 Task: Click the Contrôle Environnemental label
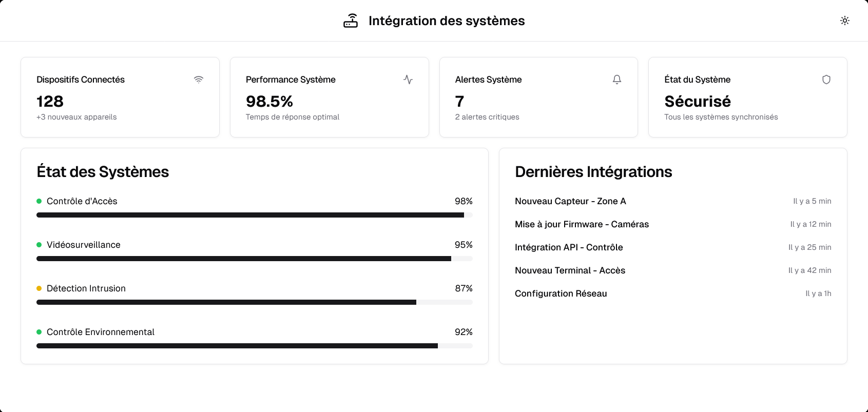(x=101, y=332)
